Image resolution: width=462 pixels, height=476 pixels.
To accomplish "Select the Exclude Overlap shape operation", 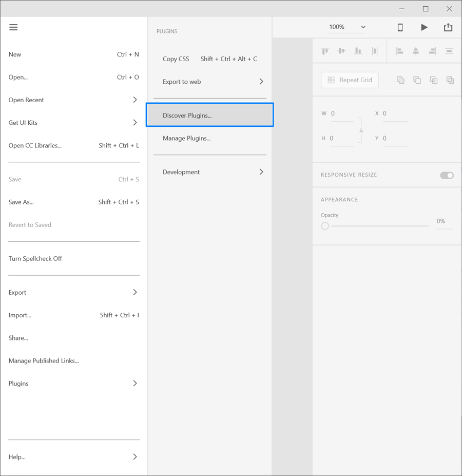I will pos(450,80).
